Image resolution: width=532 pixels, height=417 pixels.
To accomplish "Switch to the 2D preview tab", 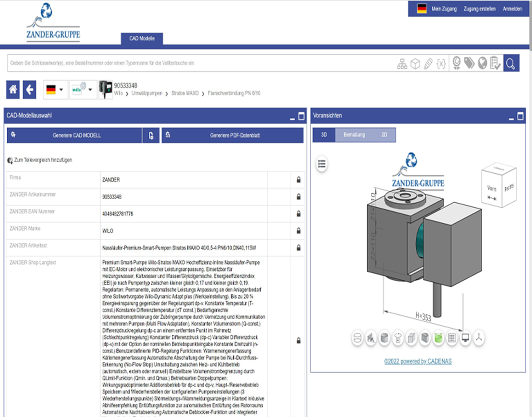I will [x=384, y=135].
